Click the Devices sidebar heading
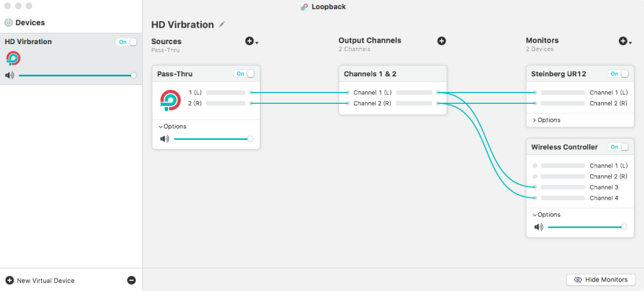The width and height of the screenshot is (644, 291). click(30, 23)
